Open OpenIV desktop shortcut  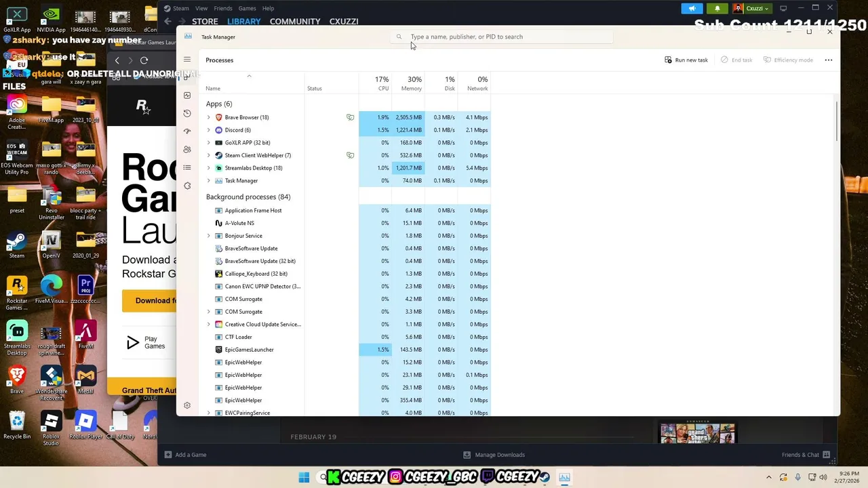51,245
